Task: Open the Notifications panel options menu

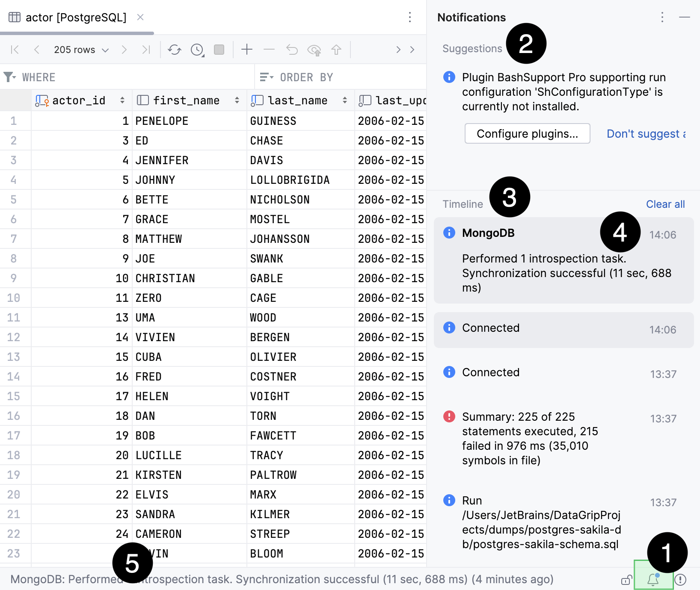Action: tap(662, 18)
